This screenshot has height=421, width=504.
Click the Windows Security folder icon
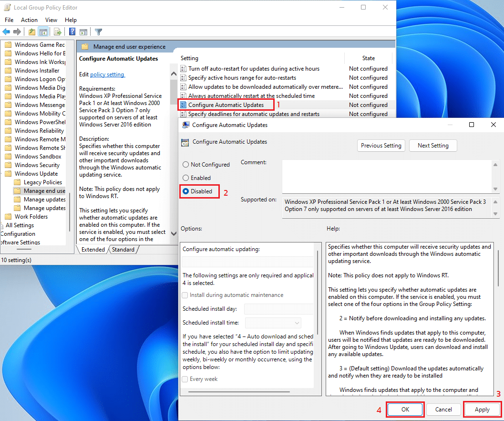point(9,165)
